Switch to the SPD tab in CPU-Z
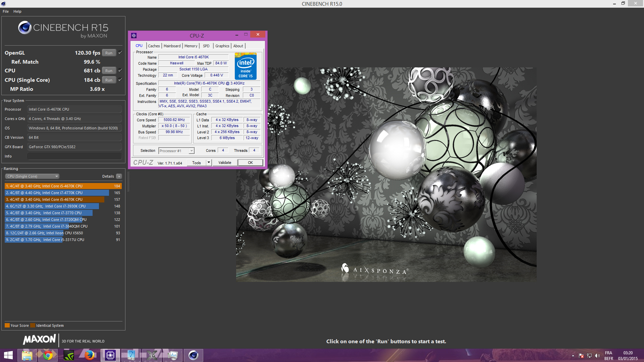Screen dimensions: 644x362 [x=206, y=46]
